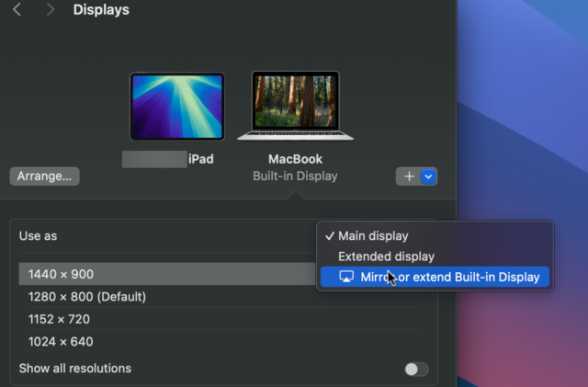Pick the 1024 × 640 resolution
The image size is (588, 387).
pyautogui.click(x=224, y=342)
